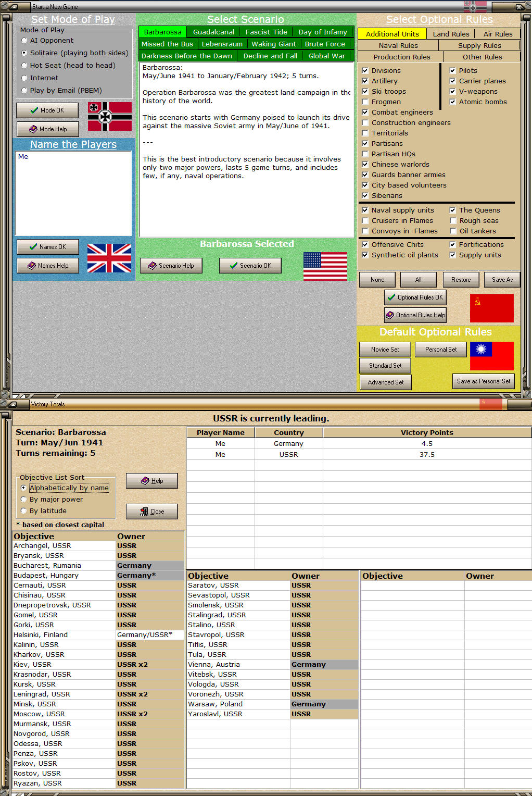Screen dimensions: 532x797
Task: Open Mode Help
Action: (x=47, y=129)
